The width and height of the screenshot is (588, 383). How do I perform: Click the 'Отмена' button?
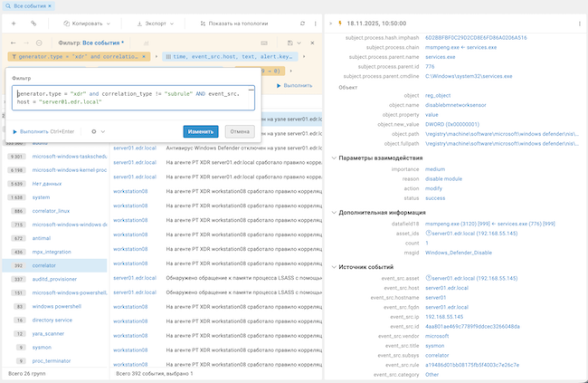(x=240, y=131)
